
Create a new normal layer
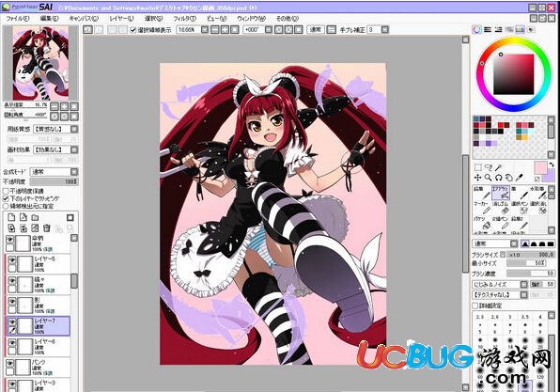[x=11, y=217]
